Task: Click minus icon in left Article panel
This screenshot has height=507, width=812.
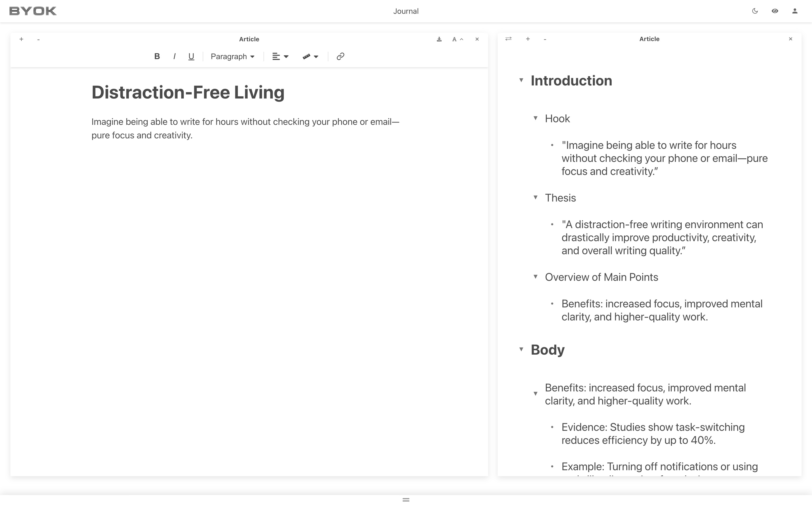Action: pos(38,39)
